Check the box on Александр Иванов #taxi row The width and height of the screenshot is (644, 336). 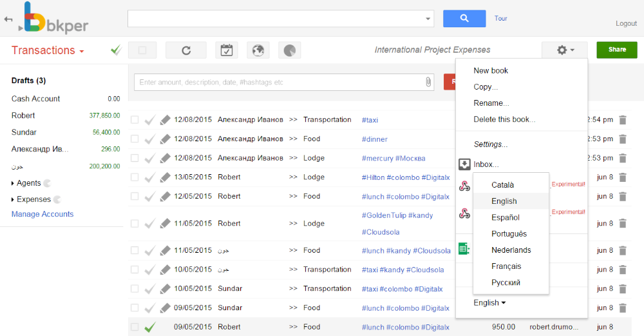pyautogui.click(x=135, y=120)
